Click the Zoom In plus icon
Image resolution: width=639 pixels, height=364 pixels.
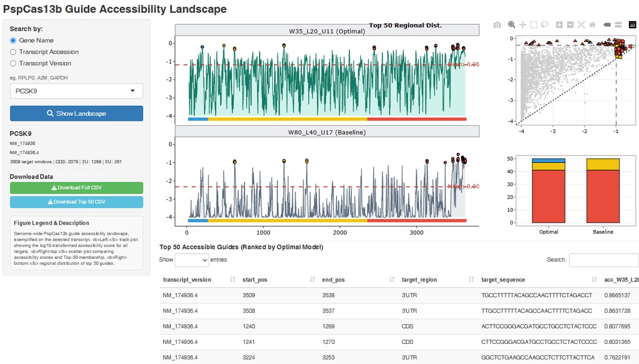pyautogui.click(x=559, y=25)
